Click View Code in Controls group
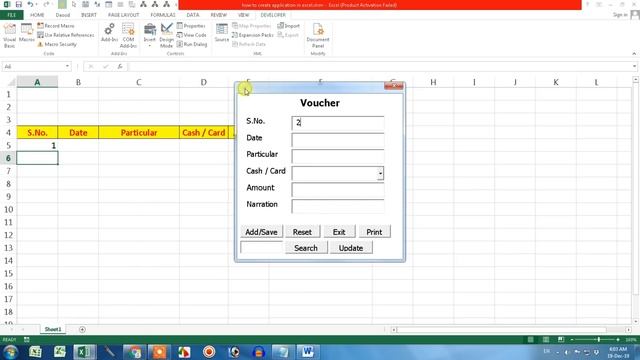Screen dimensions: 640x360 tap(191, 35)
